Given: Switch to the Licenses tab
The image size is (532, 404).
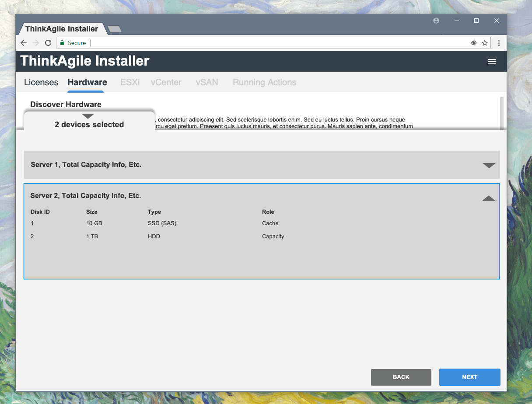Looking at the screenshot, I should (x=41, y=82).
